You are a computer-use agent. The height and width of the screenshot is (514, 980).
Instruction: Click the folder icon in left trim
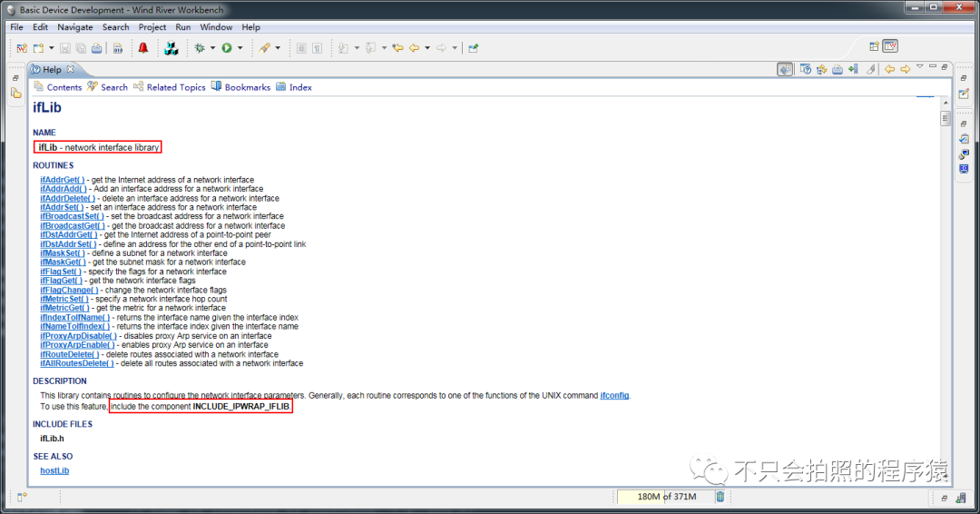[x=16, y=94]
